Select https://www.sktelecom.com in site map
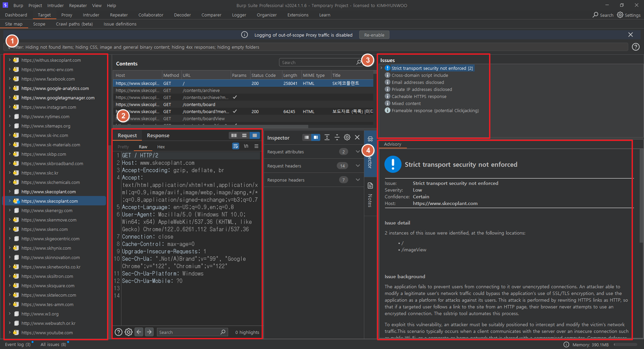644x349 pixels. (49, 295)
